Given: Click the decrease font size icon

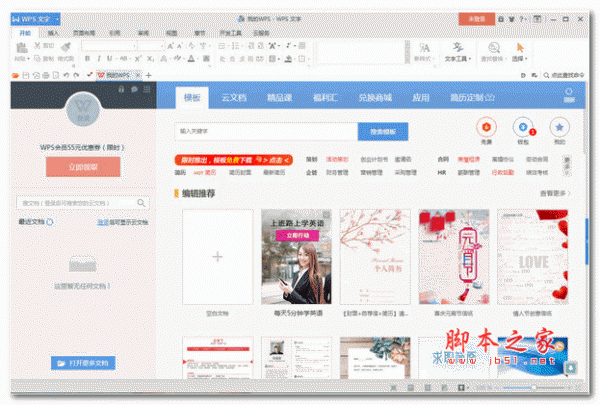Looking at the screenshot, I should (x=180, y=46).
